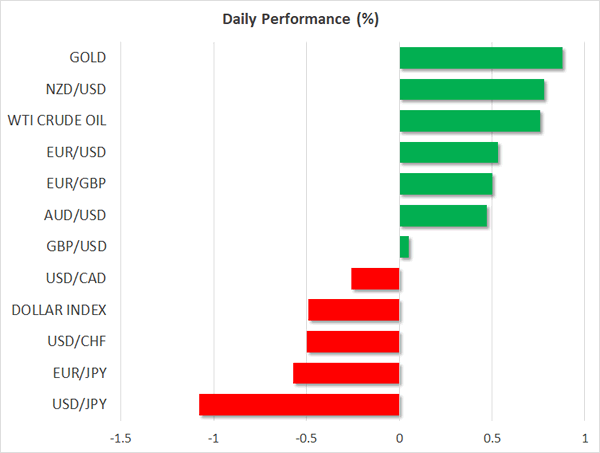This screenshot has width=600, height=453.
Task: Select the 1 tick label on the axis
Action: tap(585, 438)
